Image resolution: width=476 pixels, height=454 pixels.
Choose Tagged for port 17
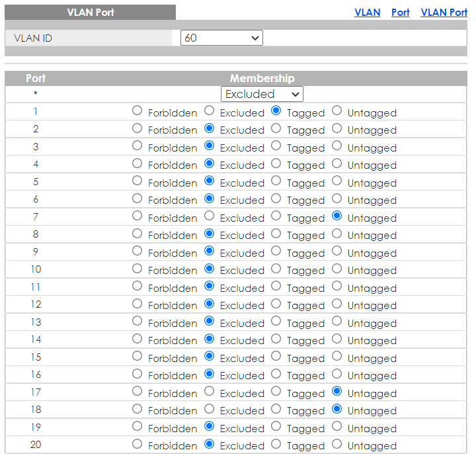(x=276, y=391)
